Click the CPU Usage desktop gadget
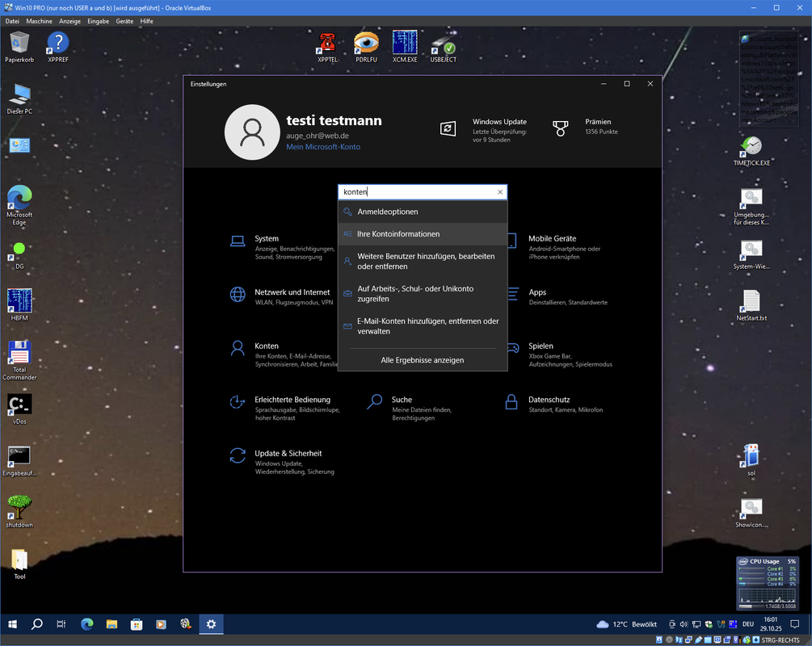 coord(768,583)
